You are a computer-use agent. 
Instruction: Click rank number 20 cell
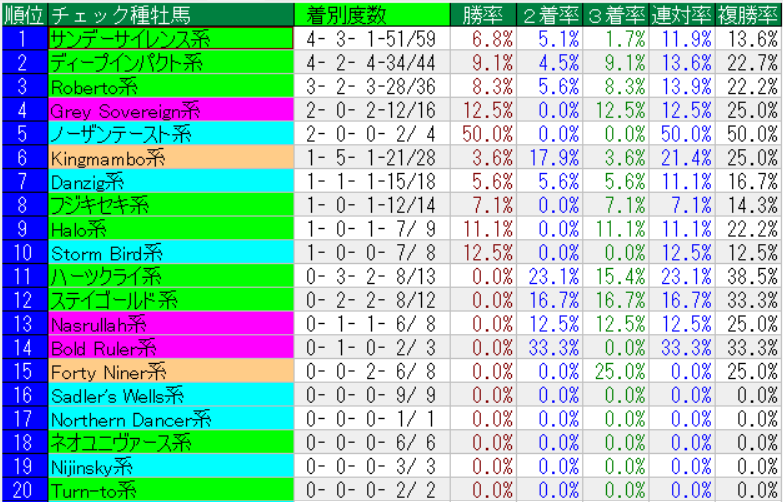click(24, 490)
